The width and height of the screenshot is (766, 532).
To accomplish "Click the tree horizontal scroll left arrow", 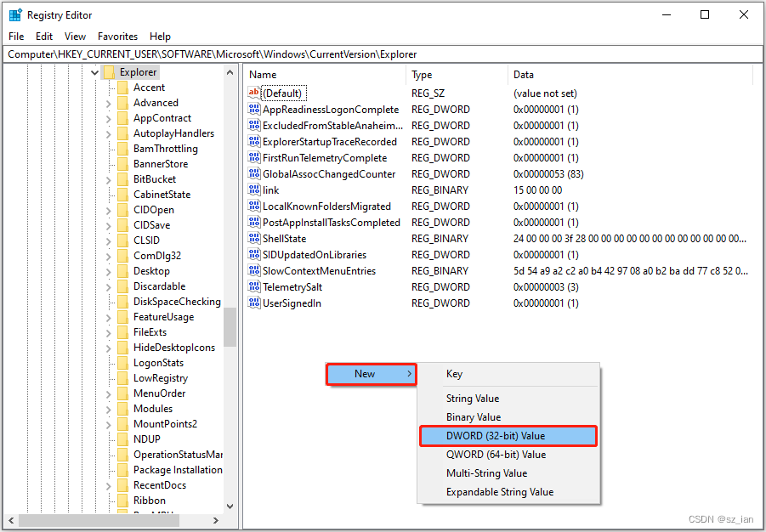I will (x=11, y=520).
